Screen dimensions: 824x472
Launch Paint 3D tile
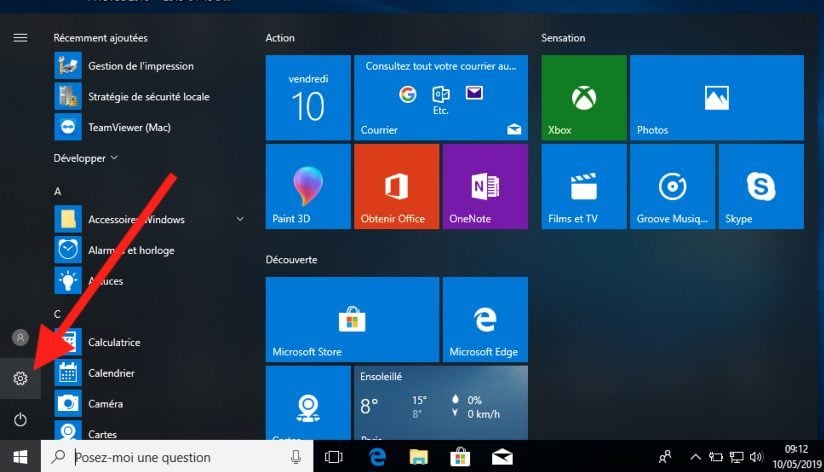point(308,187)
